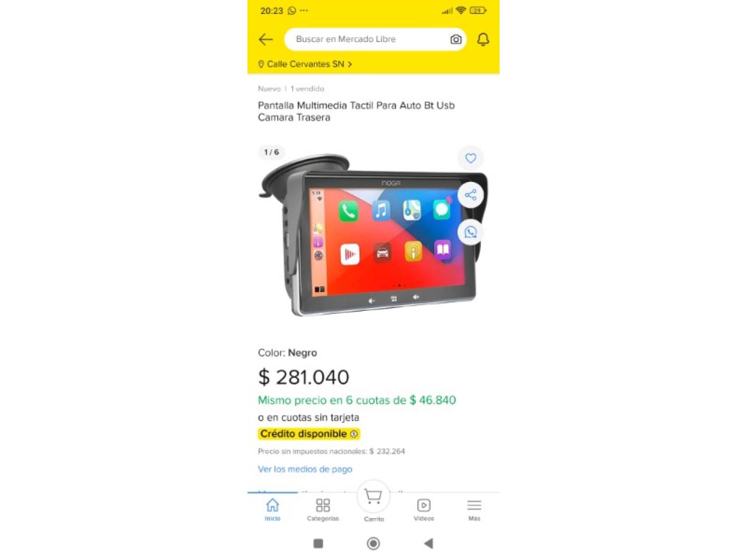Tap the Android back triangle button
Image resolution: width=747 pixels, height=560 pixels.
tap(428, 544)
